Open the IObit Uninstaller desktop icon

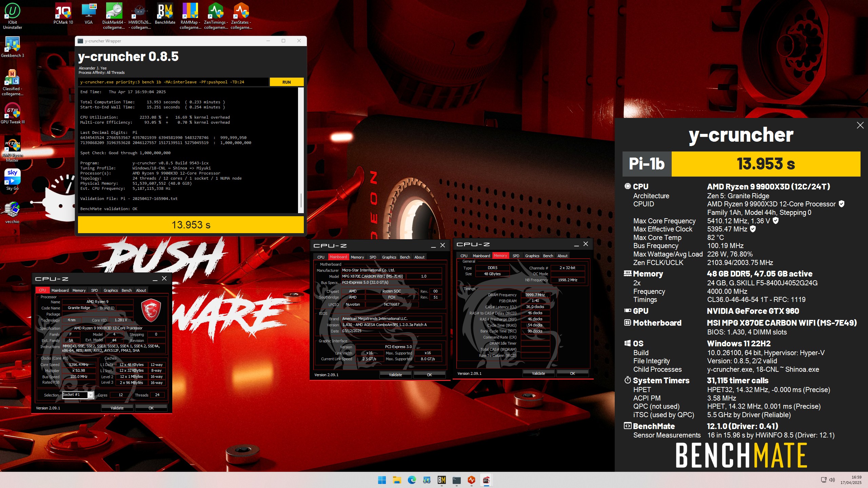point(12,16)
